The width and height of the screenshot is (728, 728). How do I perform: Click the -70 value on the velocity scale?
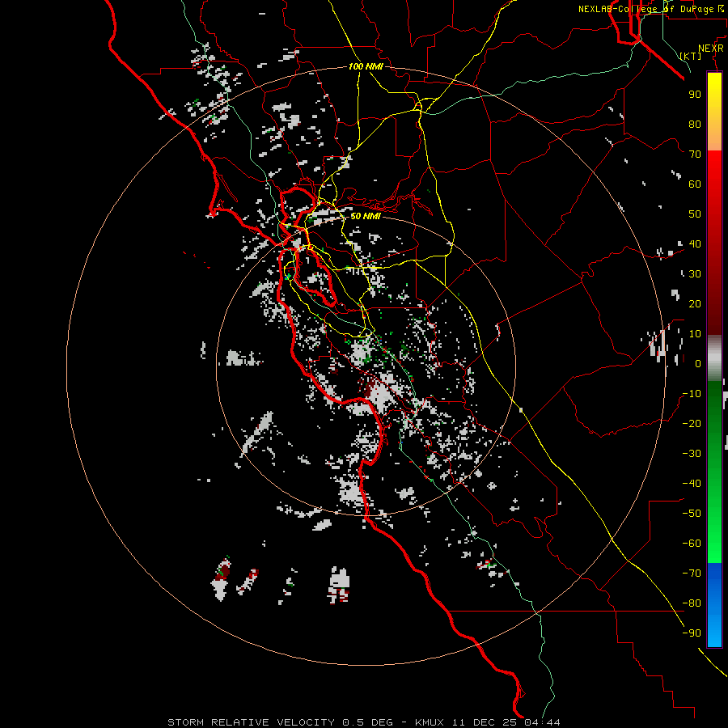[692, 574]
